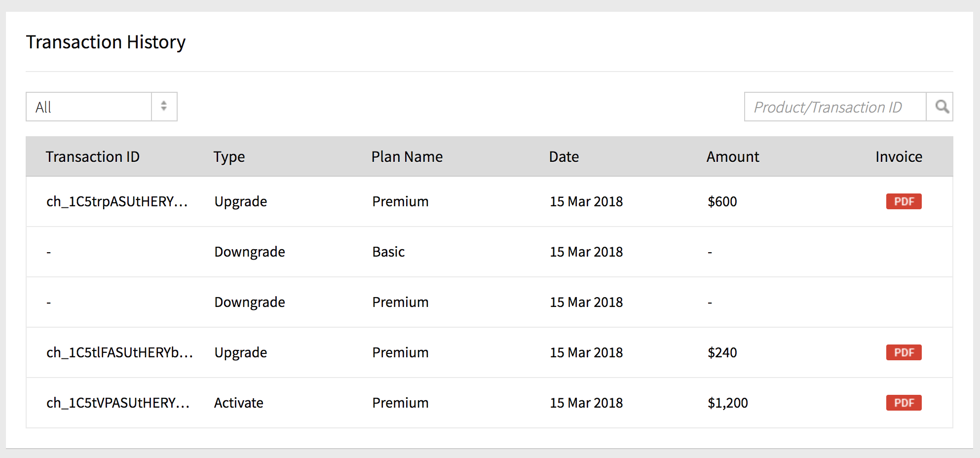Image resolution: width=980 pixels, height=458 pixels.
Task: Click the Downgrade Premium row type
Action: coord(250,302)
